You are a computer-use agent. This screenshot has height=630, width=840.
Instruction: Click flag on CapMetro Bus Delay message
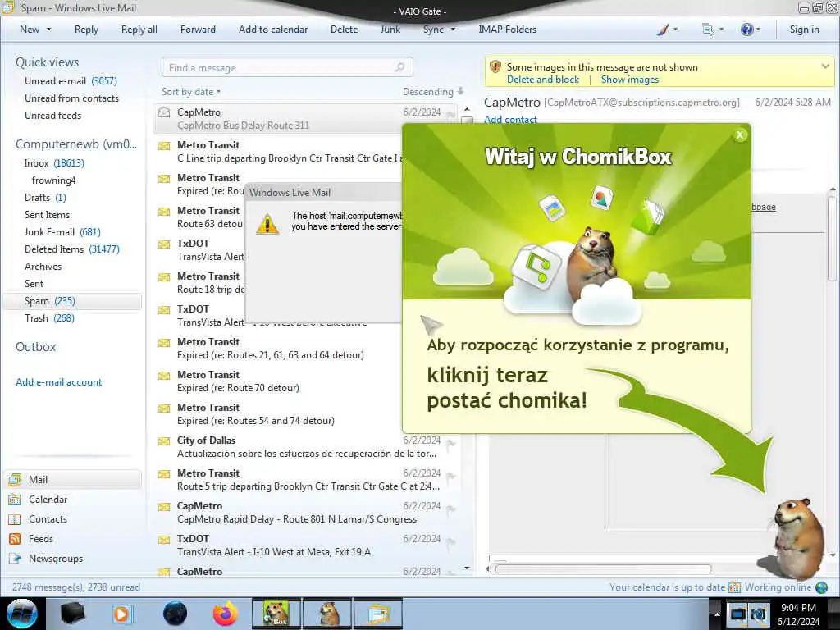[x=450, y=114]
